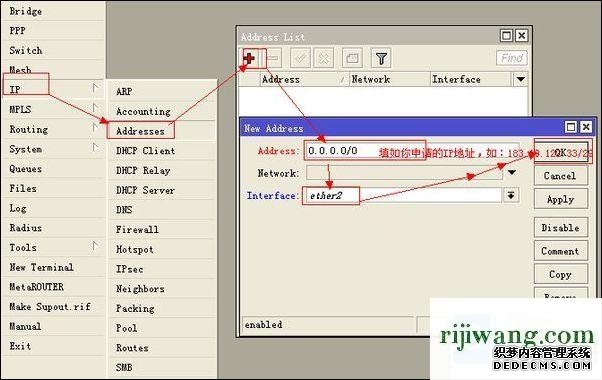
Task: Select DNS in the IP submenu
Action: [162, 210]
